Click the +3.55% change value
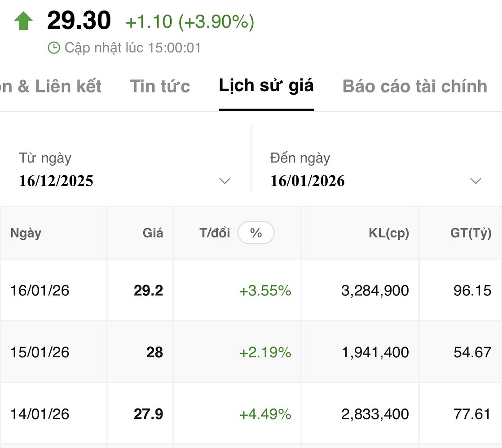This screenshot has width=502, height=448. click(265, 290)
